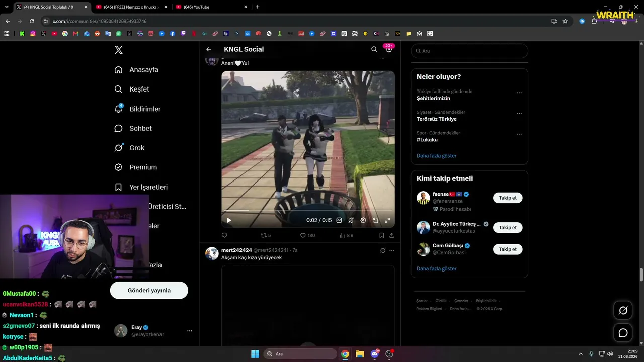Open the Gmail bookmark
The image size is (644, 362).
(76, 34)
